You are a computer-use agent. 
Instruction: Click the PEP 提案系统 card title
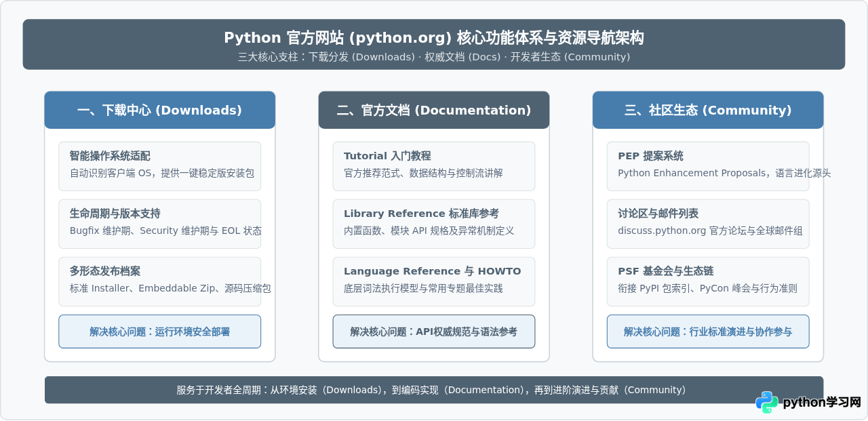(x=650, y=156)
